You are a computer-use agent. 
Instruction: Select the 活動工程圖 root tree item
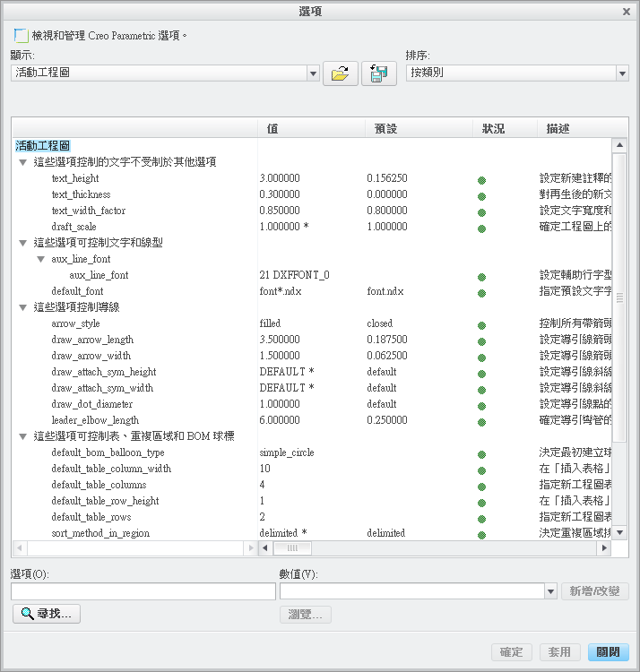coord(42,146)
